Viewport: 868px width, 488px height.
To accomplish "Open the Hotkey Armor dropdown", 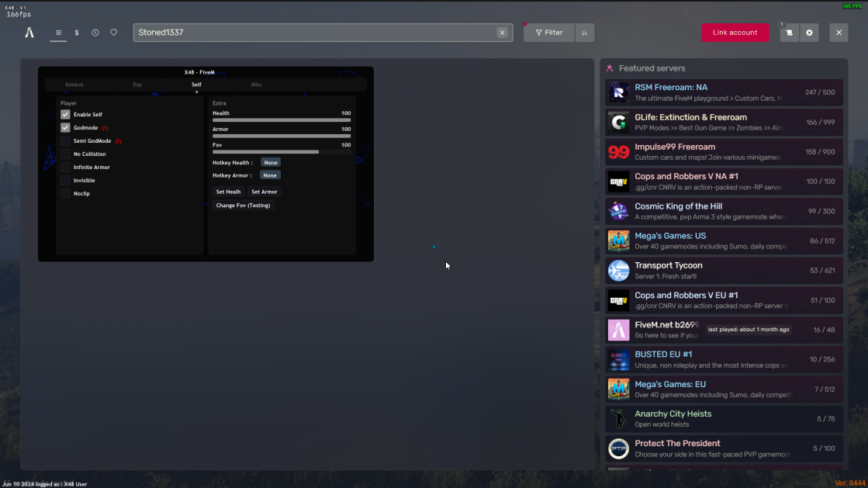I will (x=269, y=175).
